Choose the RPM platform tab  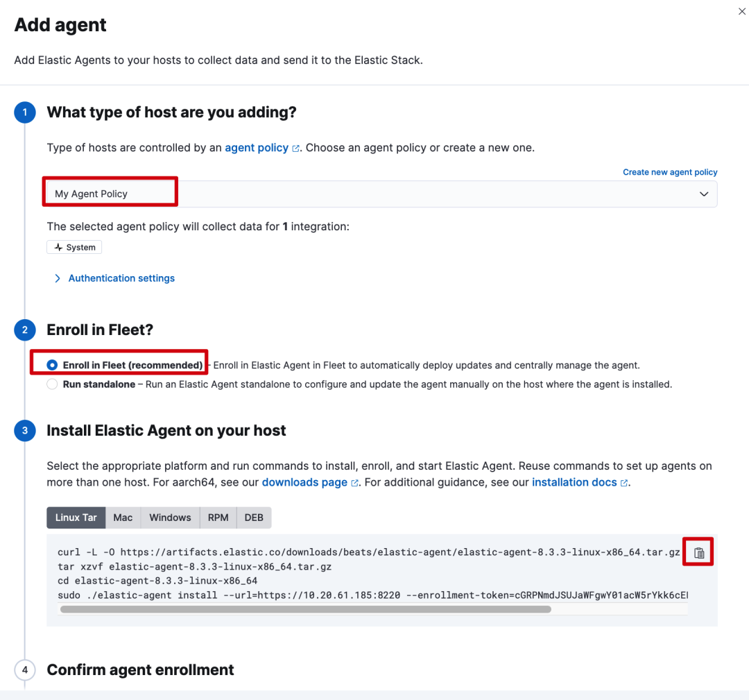pos(218,518)
